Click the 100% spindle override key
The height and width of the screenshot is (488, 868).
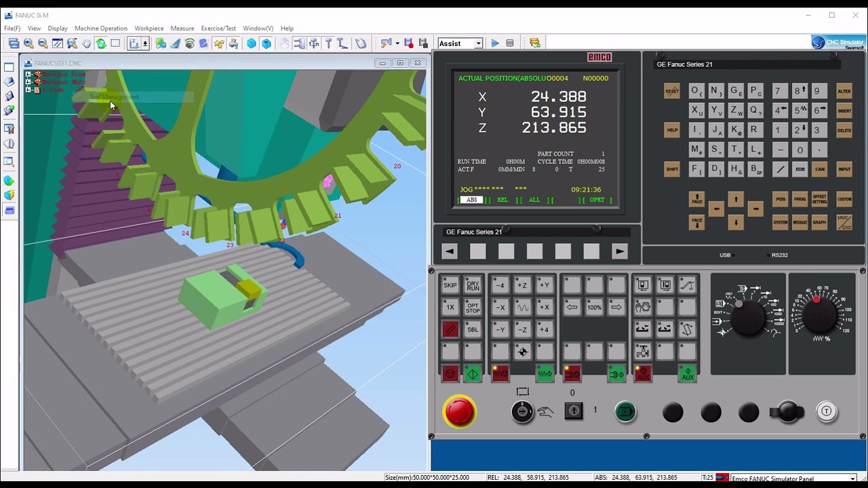tap(594, 307)
